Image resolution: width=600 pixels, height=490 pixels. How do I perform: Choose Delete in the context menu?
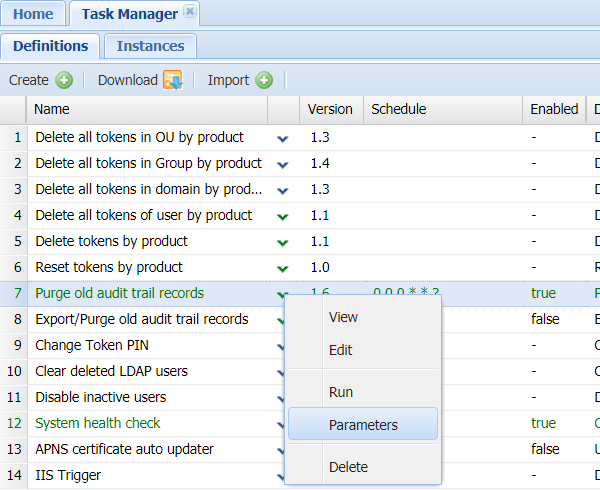(x=348, y=467)
